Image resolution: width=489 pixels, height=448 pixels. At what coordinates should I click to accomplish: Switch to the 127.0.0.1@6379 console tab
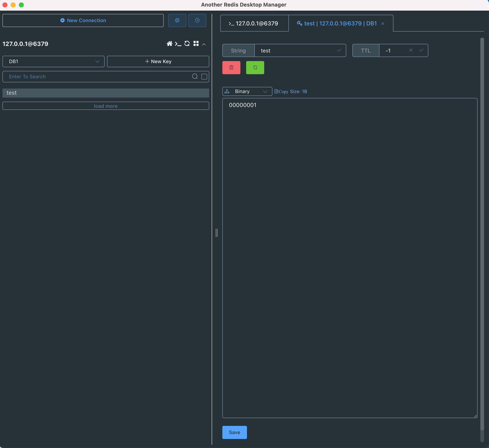pos(254,23)
